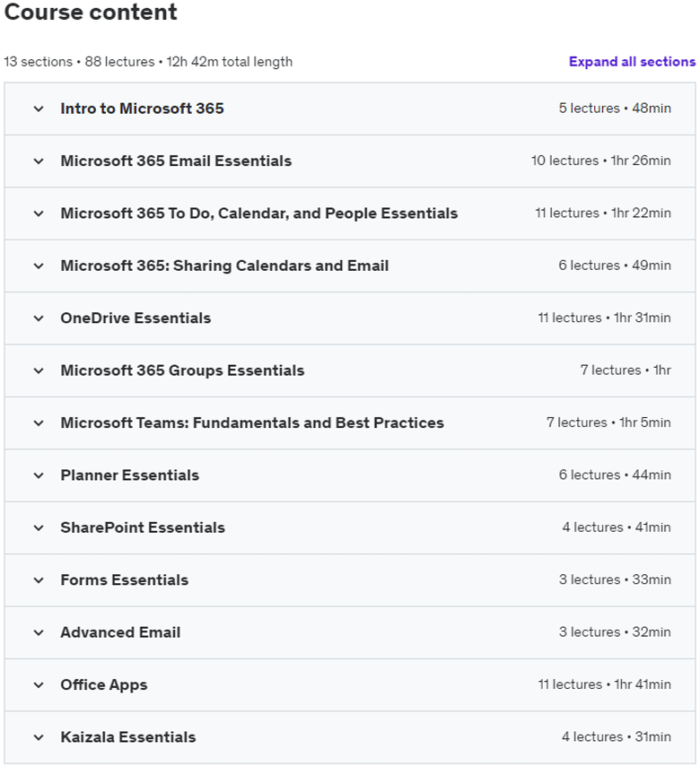
Task: Expand chevron beside Microsoft Teams: Fundamentals section
Action: pos(39,423)
